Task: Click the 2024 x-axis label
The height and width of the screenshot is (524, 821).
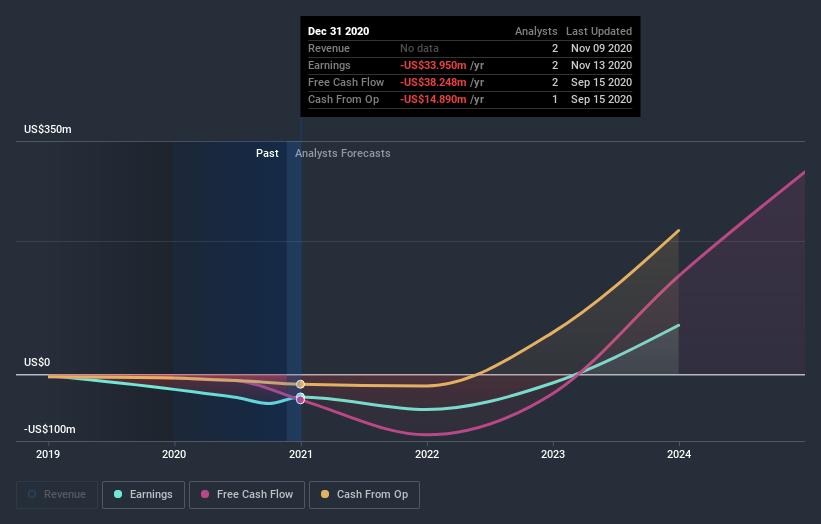Action: [x=679, y=454]
